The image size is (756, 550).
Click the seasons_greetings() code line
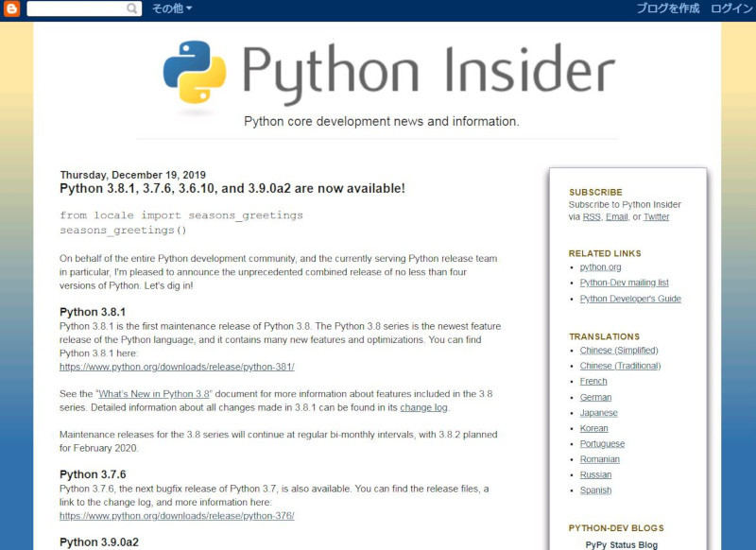pos(123,231)
